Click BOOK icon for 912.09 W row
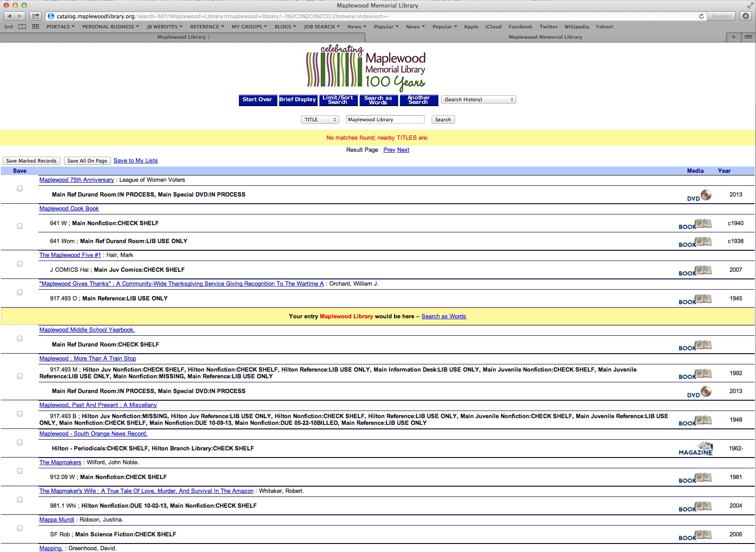This screenshot has height=552, width=756. [695, 478]
